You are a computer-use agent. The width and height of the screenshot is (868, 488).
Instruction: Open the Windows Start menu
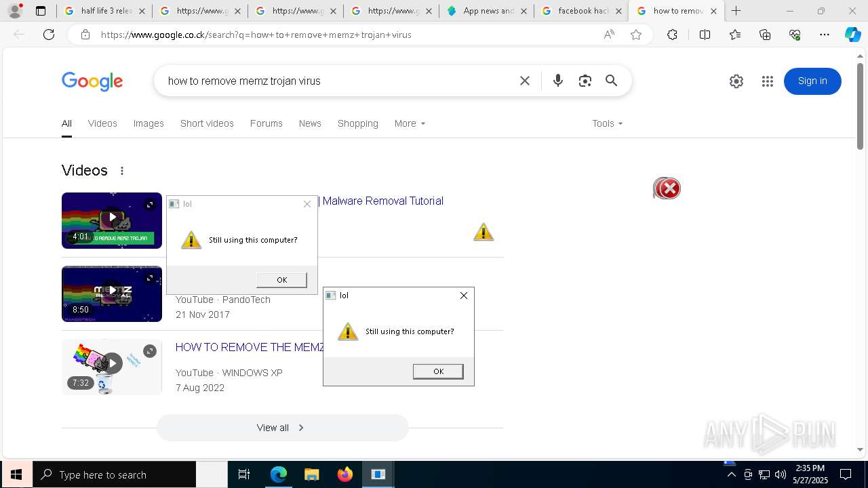click(16, 474)
